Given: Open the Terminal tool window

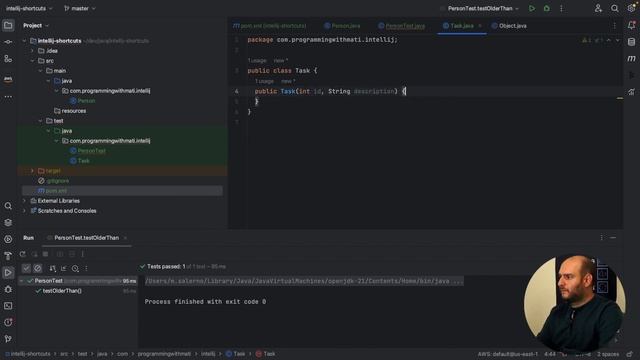Looking at the screenshot, I should pyautogui.click(x=8, y=306).
